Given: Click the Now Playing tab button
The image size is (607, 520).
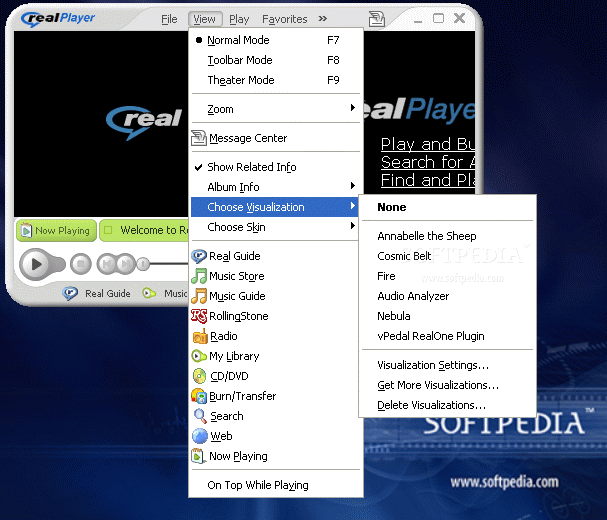Looking at the screenshot, I should 56,230.
